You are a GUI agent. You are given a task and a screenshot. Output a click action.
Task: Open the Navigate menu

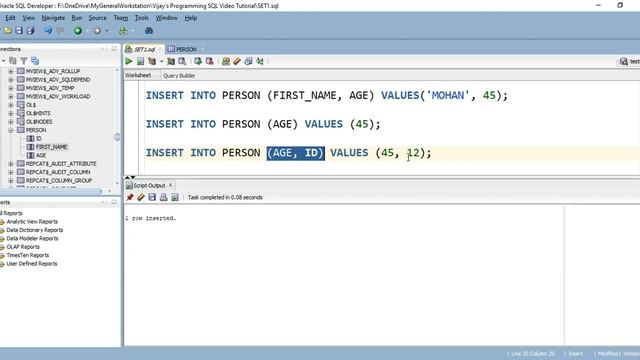(x=53, y=18)
